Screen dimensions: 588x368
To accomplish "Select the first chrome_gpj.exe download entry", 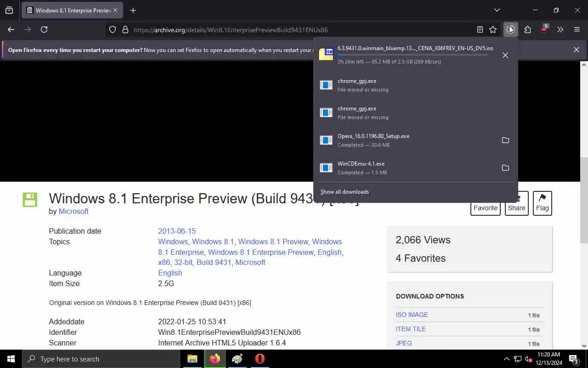I will tap(415, 85).
